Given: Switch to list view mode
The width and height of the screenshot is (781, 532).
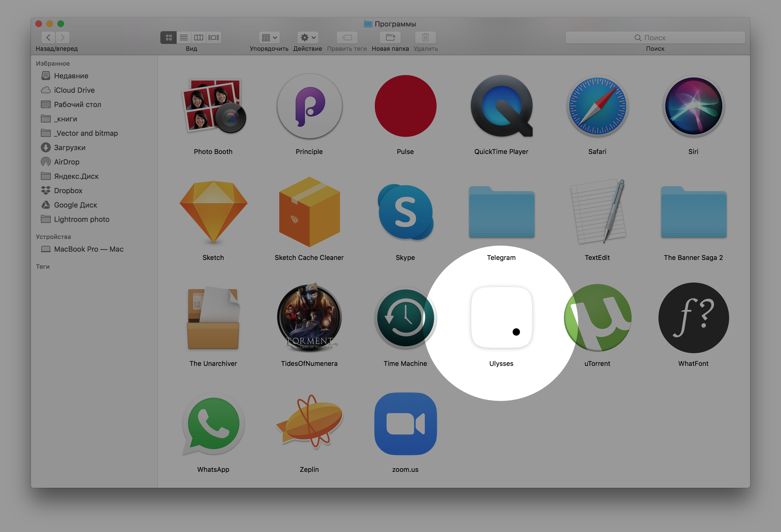Looking at the screenshot, I should pyautogui.click(x=184, y=37).
